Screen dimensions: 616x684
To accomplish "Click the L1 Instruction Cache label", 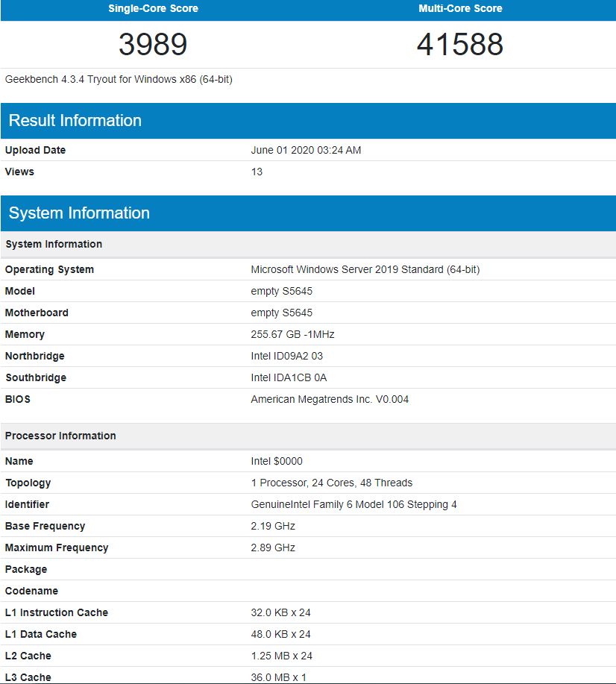I will click(56, 613).
